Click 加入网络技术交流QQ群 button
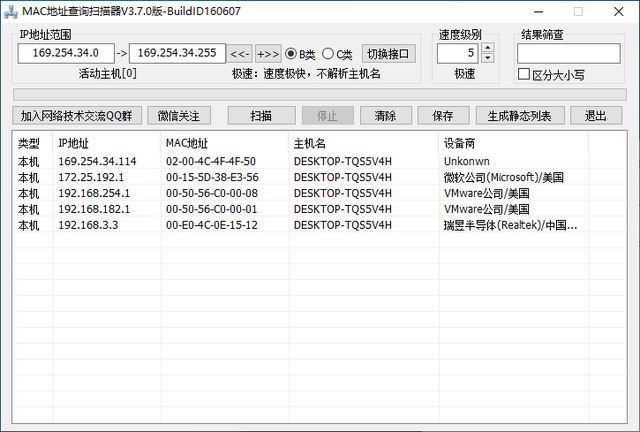This screenshot has height=432, width=640. pyautogui.click(x=77, y=116)
